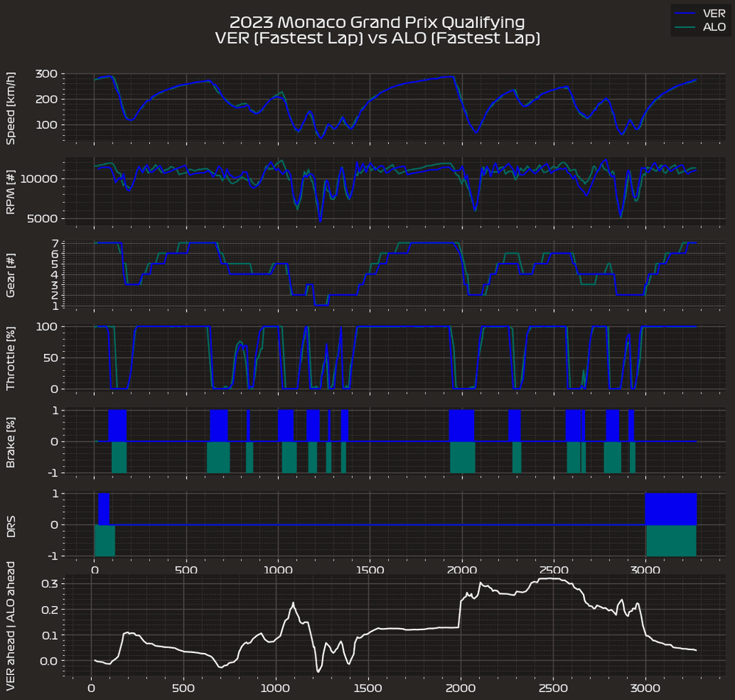Click the 'Brake [%]' y-axis label
Viewport: 735px width, 700px height.
10,442
